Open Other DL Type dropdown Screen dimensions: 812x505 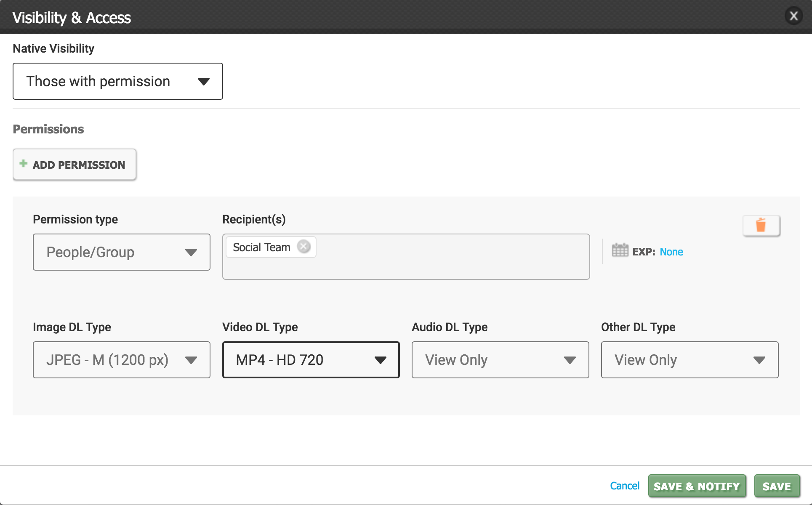(x=690, y=360)
